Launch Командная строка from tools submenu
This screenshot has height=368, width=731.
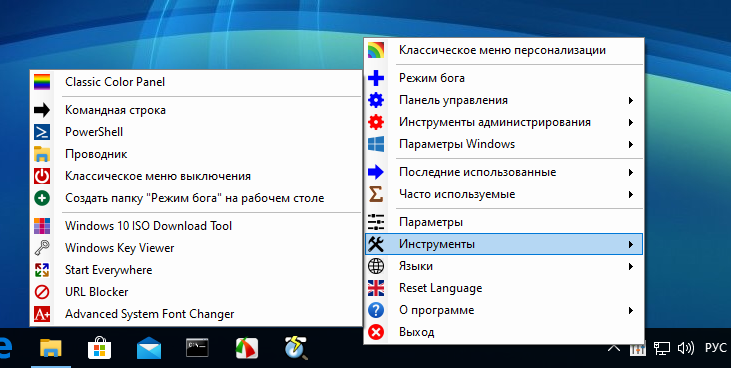click(196, 110)
